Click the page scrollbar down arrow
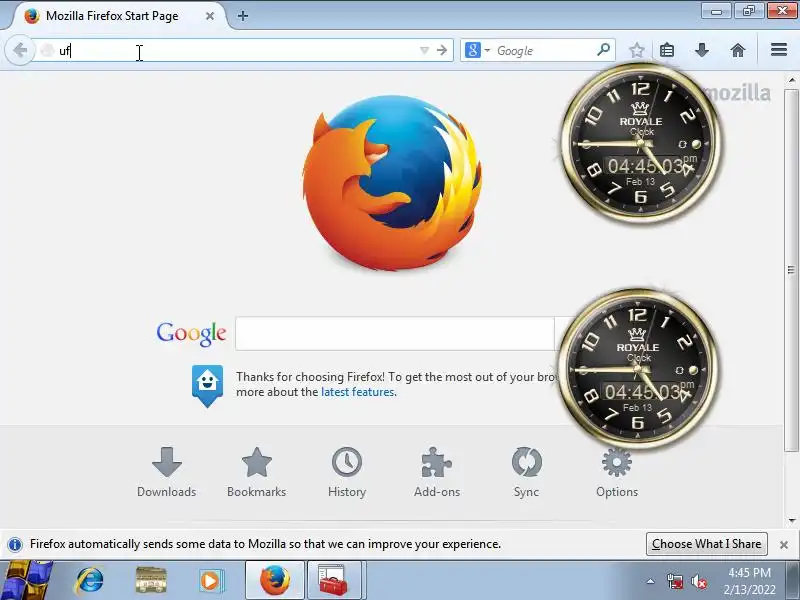The width and height of the screenshot is (800, 600). pos(791,521)
